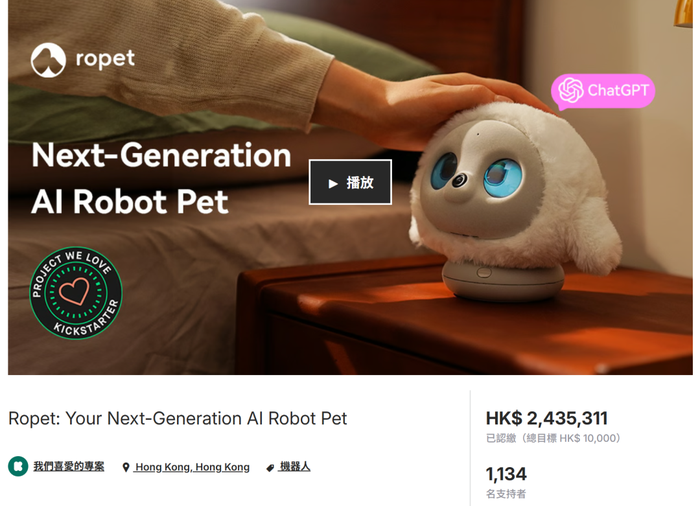Click the Project We Love Kickstarter badge
This screenshot has width=700, height=506.
click(x=76, y=293)
